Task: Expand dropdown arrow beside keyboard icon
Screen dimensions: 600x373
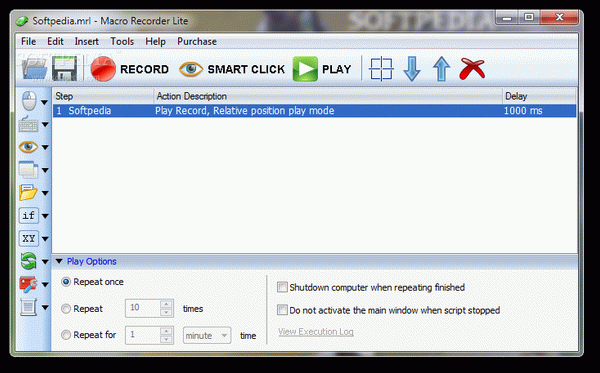Action: tap(45, 125)
